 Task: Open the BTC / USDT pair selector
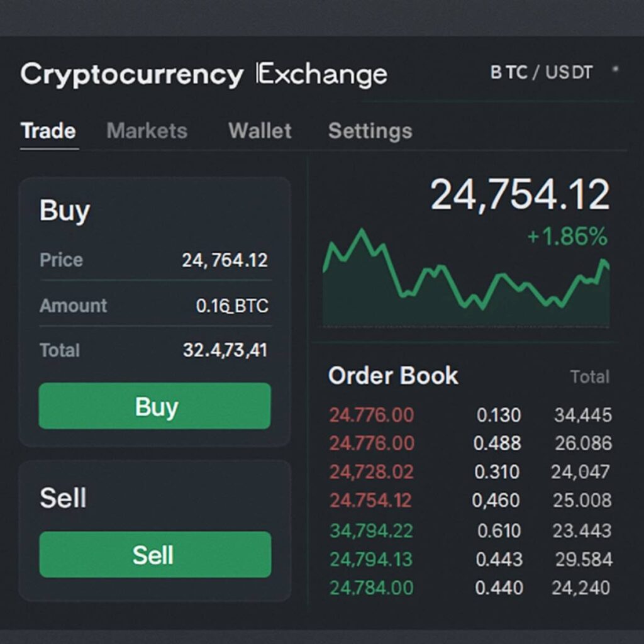[541, 72]
